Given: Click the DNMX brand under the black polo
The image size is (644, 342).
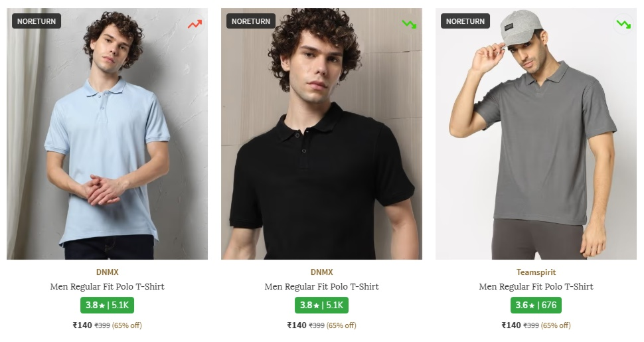Looking at the screenshot, I should pos(321,272).
